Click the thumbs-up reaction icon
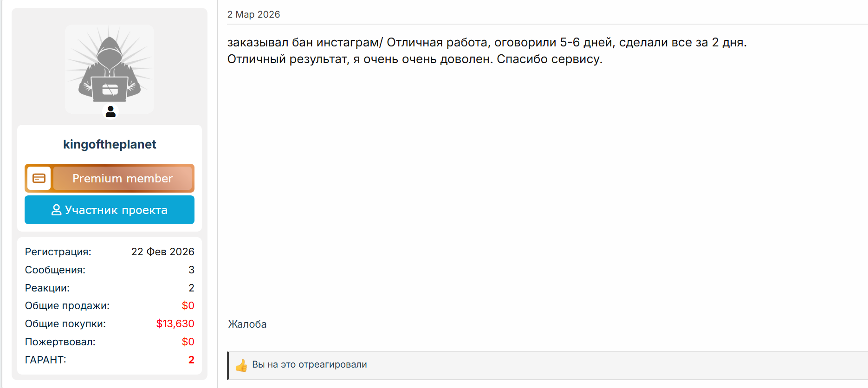 [241, 366]
